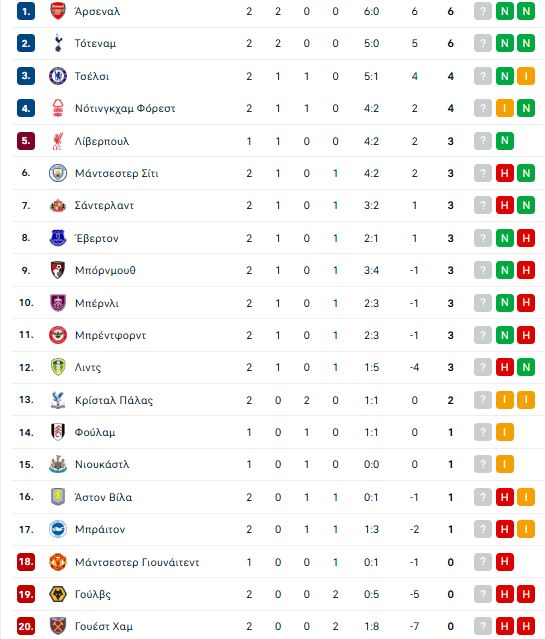Click the Γουέστ Χαμ team link
Screen dimensions: 545x639
[104, 626]
